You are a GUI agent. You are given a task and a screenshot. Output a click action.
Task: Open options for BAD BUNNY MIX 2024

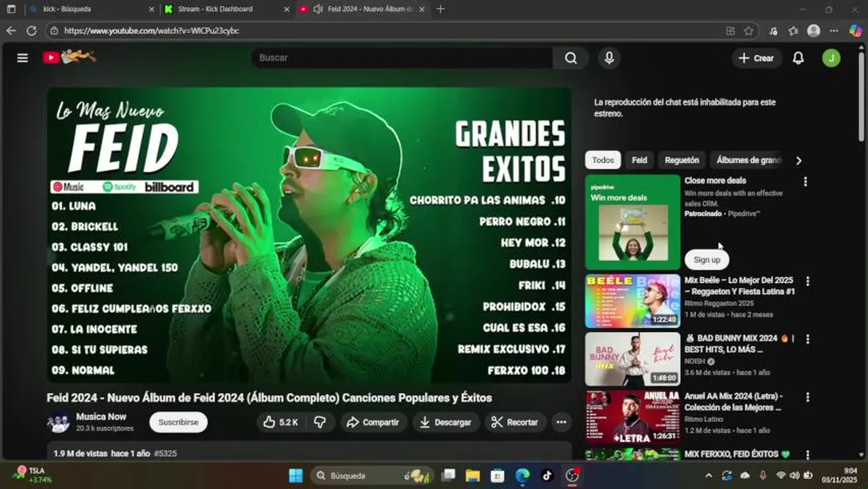(808, 338)
